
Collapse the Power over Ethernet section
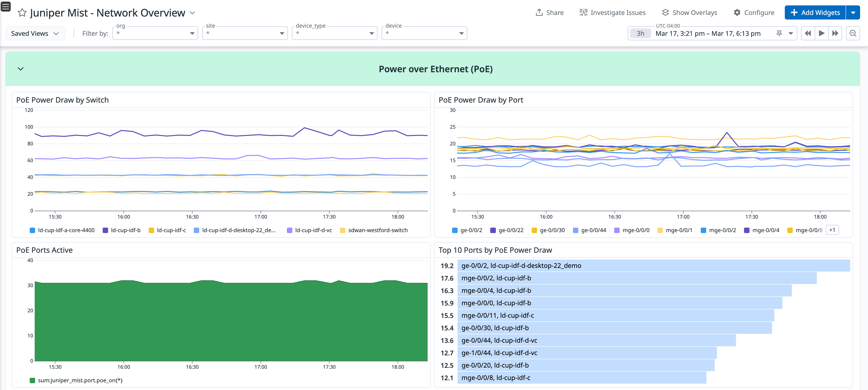[20, 69]
